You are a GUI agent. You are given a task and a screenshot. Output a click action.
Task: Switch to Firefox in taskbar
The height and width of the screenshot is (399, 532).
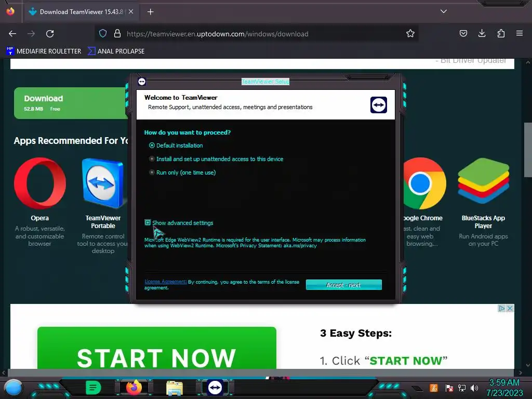pos(134,388)
